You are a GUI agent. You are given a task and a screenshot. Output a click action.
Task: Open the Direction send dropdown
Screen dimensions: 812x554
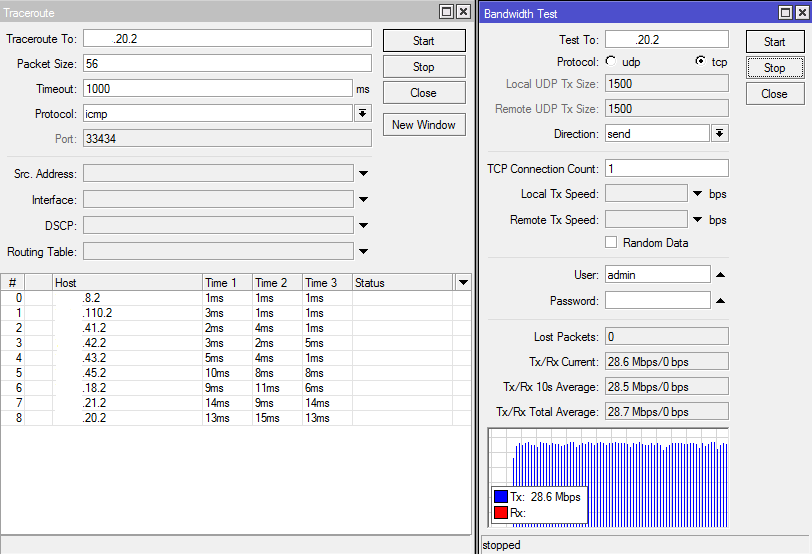(x=720, y=134)
